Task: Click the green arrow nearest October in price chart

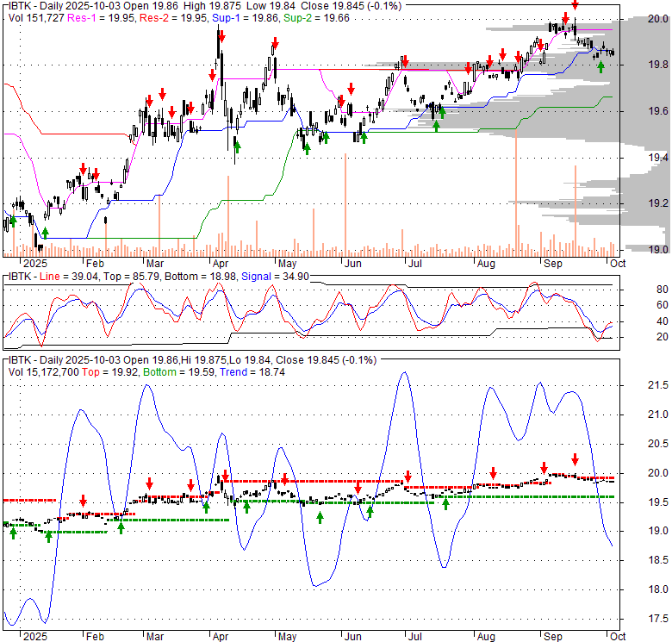Action: 600,65
